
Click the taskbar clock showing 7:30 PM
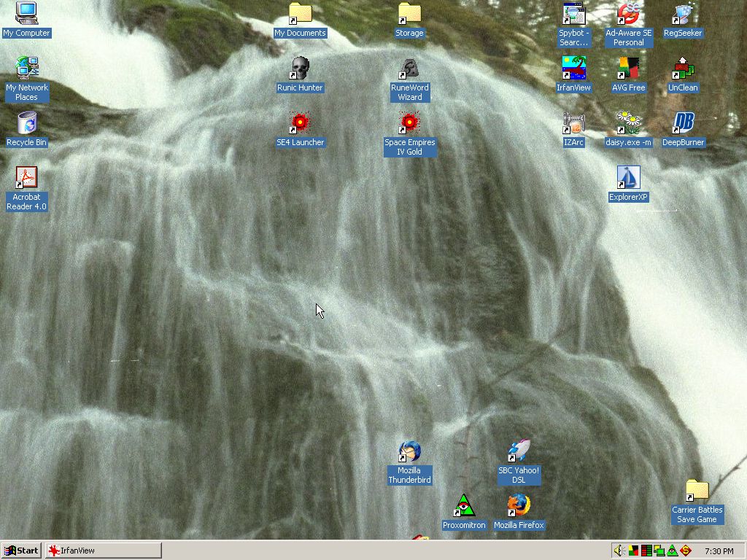719,551
